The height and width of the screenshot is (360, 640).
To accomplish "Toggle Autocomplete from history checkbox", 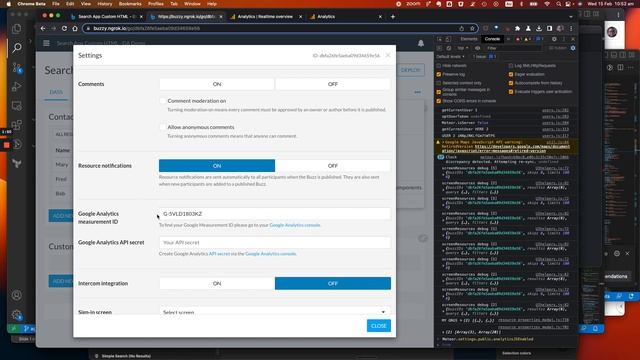I will coord(511,83).
